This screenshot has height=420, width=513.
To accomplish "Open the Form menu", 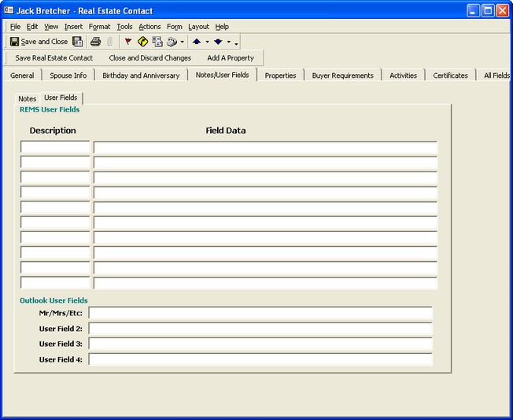I will tap(175, 27).
